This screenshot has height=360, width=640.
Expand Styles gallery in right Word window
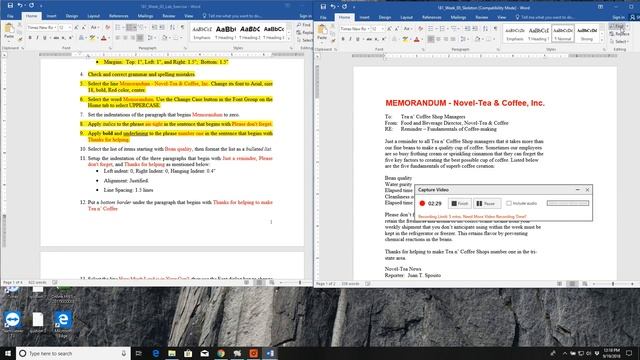click(x=602, y=40)
